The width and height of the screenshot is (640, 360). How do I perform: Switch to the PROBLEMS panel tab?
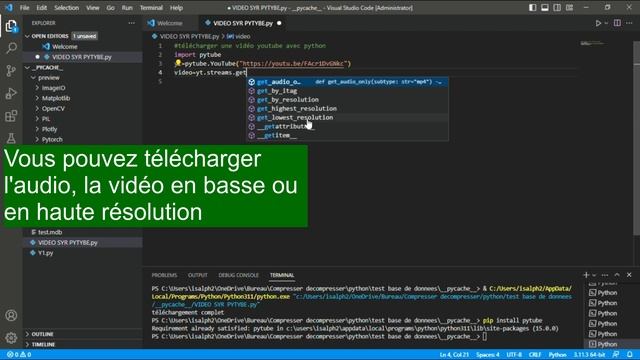[164, 275]
